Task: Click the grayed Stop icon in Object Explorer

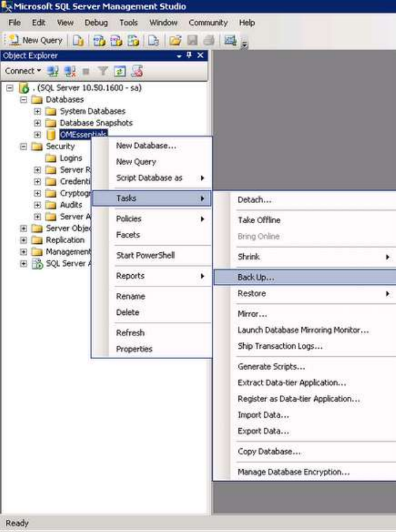Action: (86, 71)
